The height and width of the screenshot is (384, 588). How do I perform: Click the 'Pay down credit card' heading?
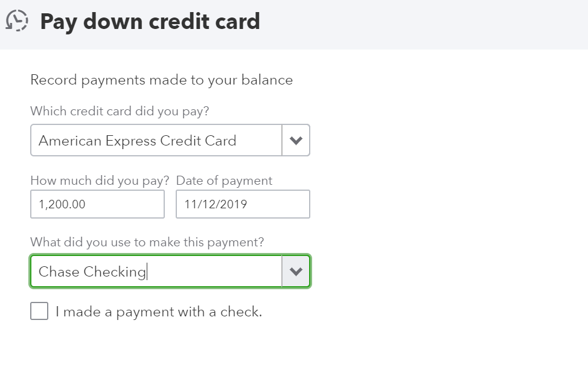150,21
